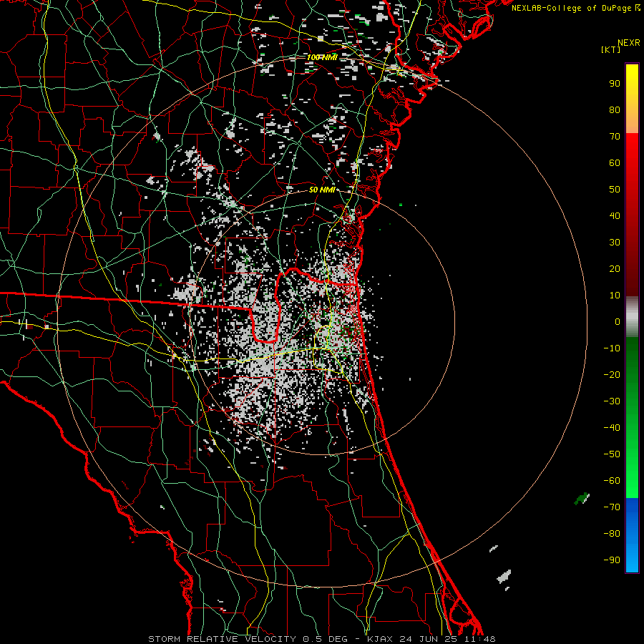Click the NEXR label above color bar
This screenshot has width=644, height=644.
629,43
